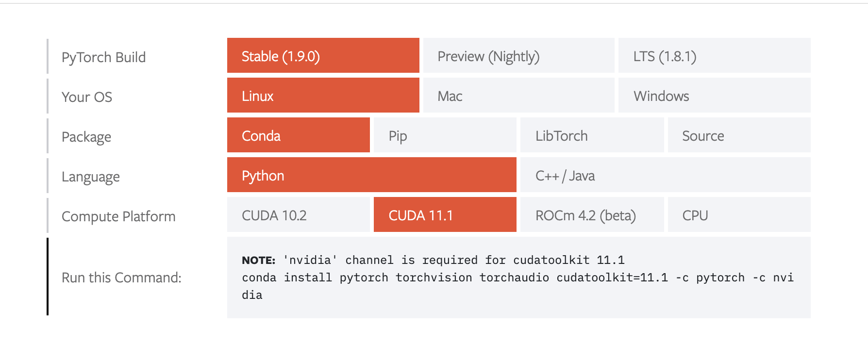This screenshot has width=868, height=360.
Task: Choose Windows as the operating system
Action: [714, 96]
